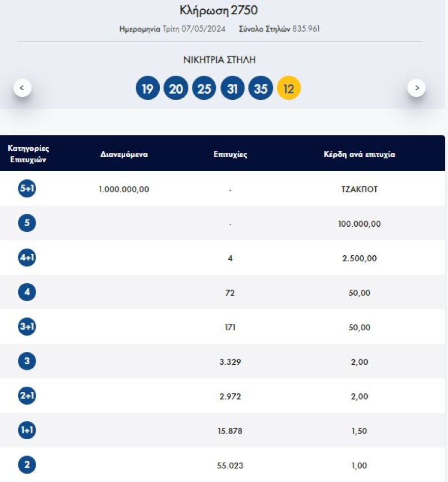Select the 1+1 category badge
Image resolution: width=448 pixels, height=482 pixels.
point(27,431)
